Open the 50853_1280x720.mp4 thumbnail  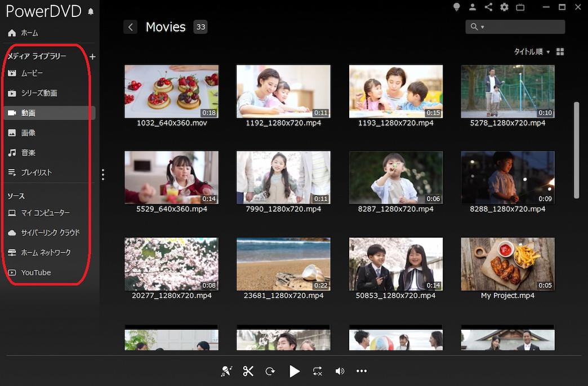coord(395,264)
